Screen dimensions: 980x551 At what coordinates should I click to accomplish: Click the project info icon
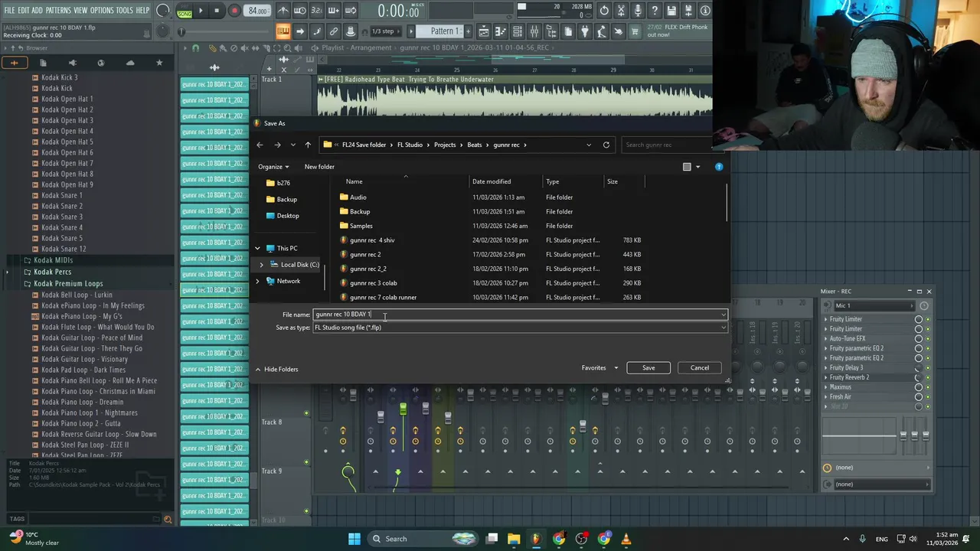[x=704, y=11]
